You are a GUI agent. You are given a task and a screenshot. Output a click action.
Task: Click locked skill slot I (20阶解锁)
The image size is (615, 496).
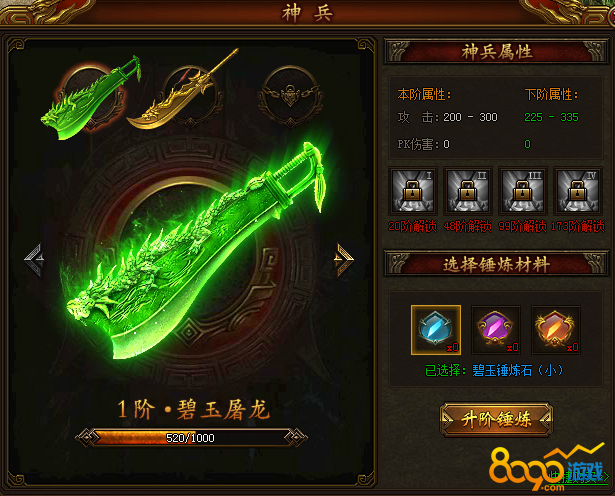click(x=413, y=191)
